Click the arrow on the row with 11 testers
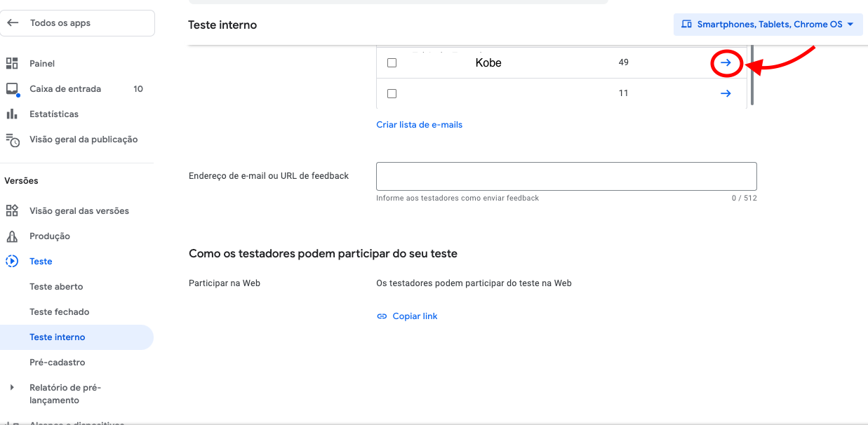The width and height of the screenshot is (868, 425). pyautogui.click(x=726, y=93)
